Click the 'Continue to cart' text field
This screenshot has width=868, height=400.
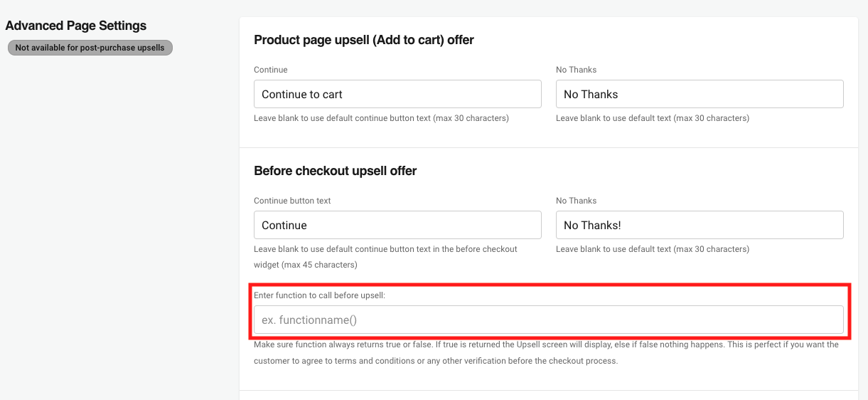(397, 94)
